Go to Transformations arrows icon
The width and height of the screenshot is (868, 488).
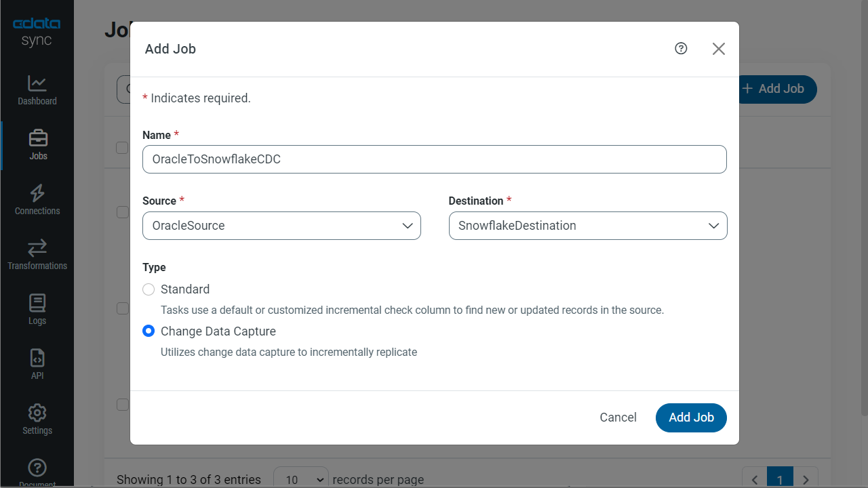[x=37, y=248]
